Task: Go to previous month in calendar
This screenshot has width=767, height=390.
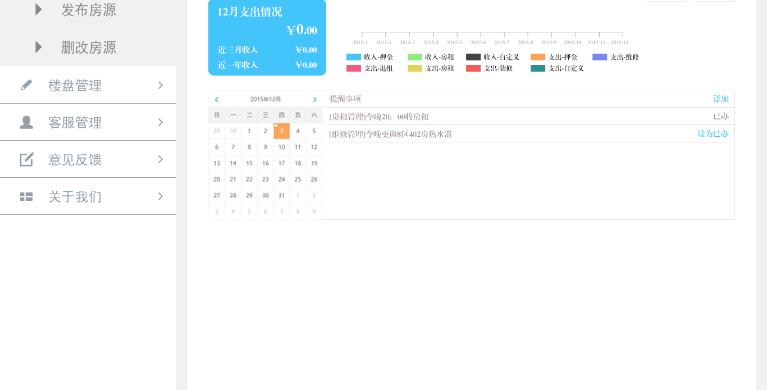Action: (217, 99)
